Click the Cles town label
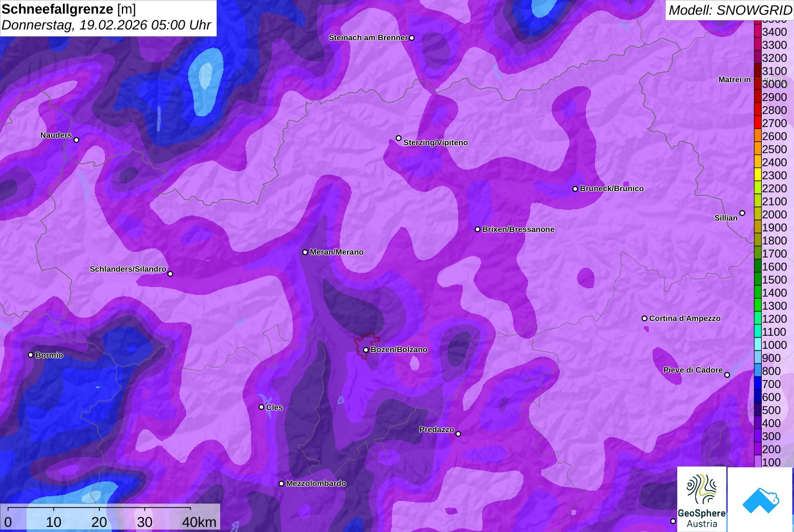Image resolution: width=794 pixels, height=532 pixels. tap(274, 408)
